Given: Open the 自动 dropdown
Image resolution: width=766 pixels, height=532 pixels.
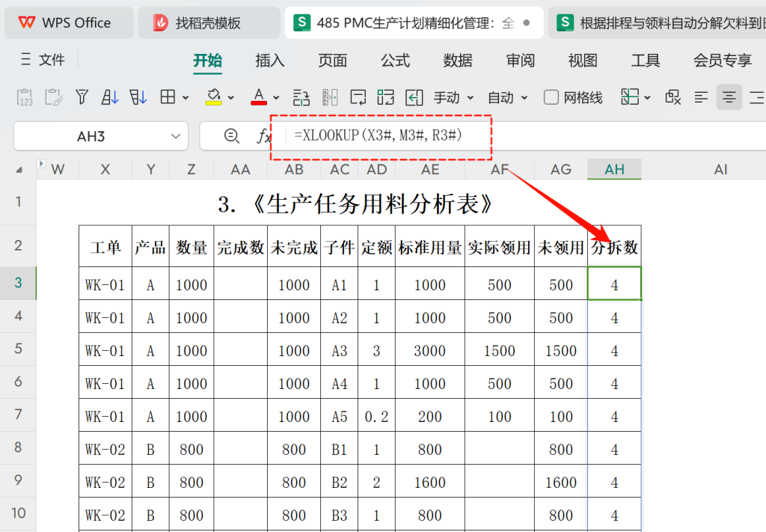Looking at the screenshot, I should (508, 98).
